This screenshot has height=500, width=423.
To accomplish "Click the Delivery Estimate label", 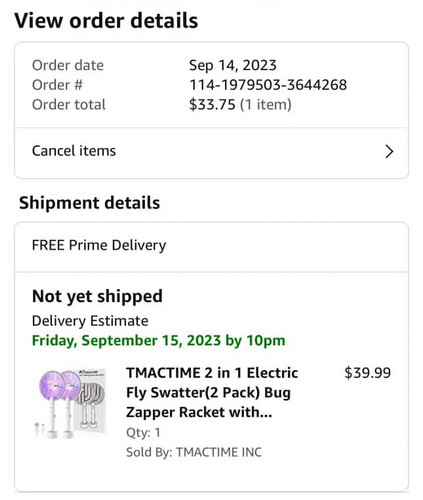I will 90,321.
